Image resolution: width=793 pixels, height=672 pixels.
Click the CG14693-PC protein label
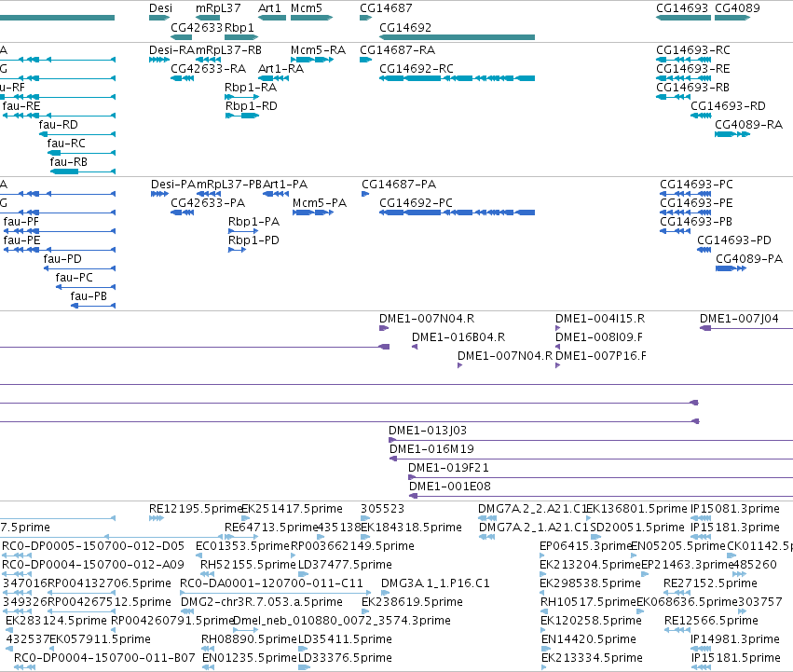tap(696, 185)
